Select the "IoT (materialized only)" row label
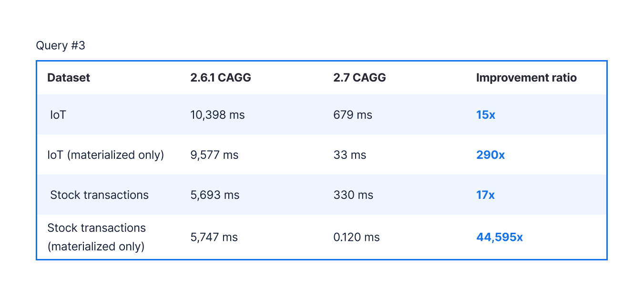The width and height of the screenshot is (644, 289). (106, 155)
